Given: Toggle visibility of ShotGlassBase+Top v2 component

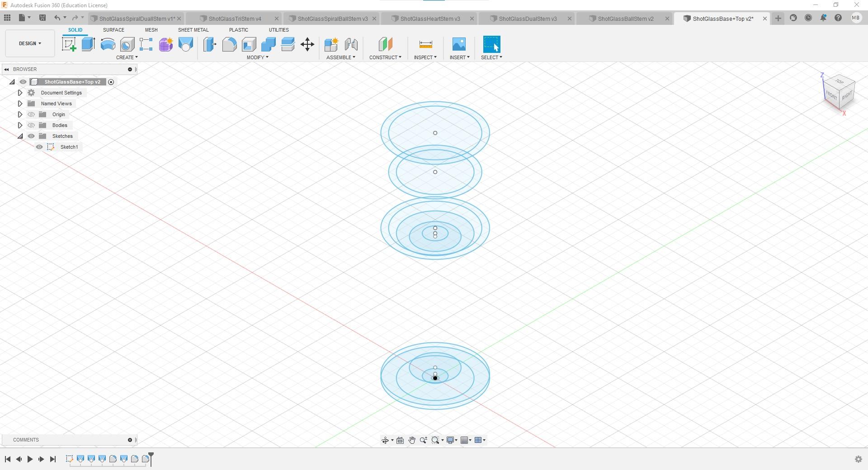Looking at the screenshot, I should tap(23, 82).
